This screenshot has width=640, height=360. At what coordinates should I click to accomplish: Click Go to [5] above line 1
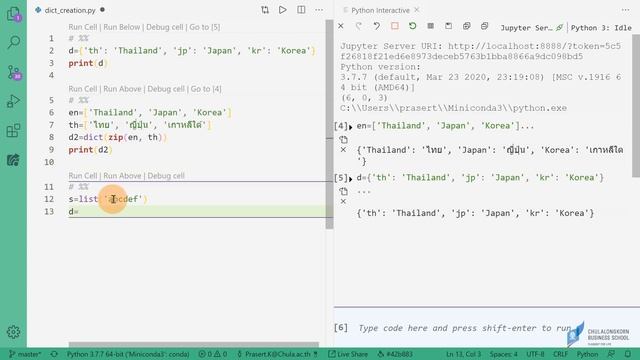[204, 27]
